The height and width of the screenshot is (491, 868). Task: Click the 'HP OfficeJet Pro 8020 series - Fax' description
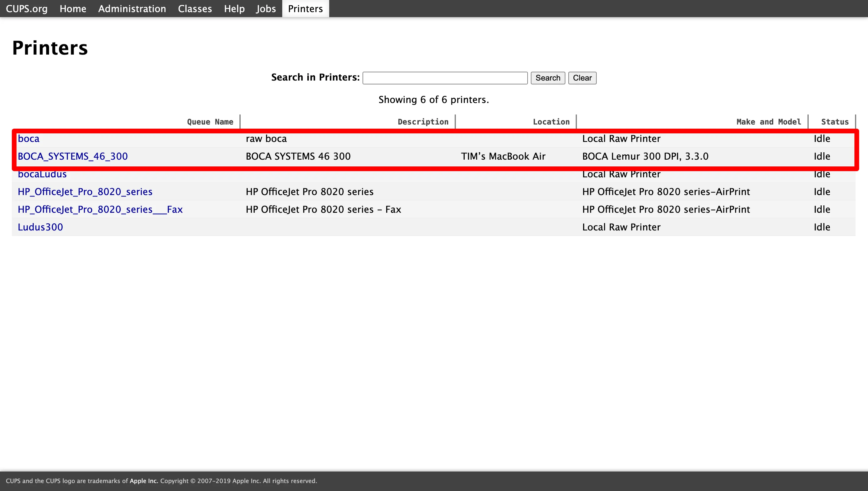point(323,210)
